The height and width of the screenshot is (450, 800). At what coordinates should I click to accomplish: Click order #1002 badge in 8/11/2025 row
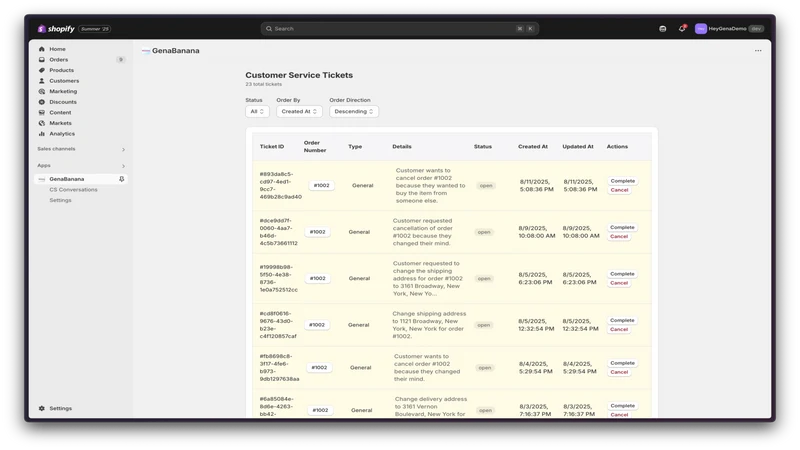pyautogui.click(x=321, y=186)
